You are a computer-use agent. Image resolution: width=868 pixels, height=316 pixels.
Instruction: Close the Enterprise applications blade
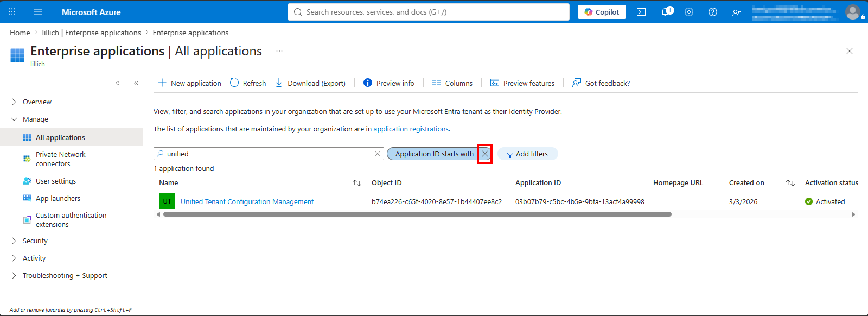pos(850,51)
